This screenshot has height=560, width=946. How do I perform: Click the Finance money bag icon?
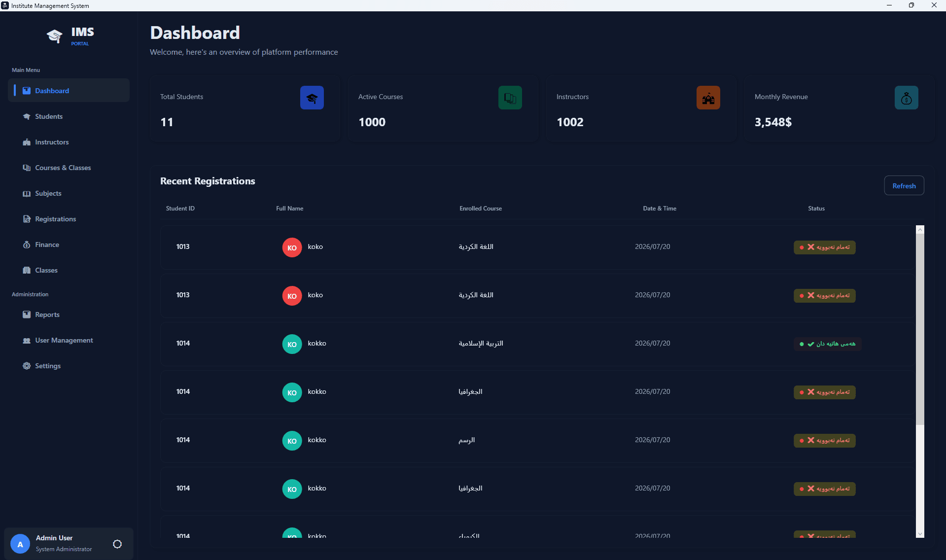point(27,245)
